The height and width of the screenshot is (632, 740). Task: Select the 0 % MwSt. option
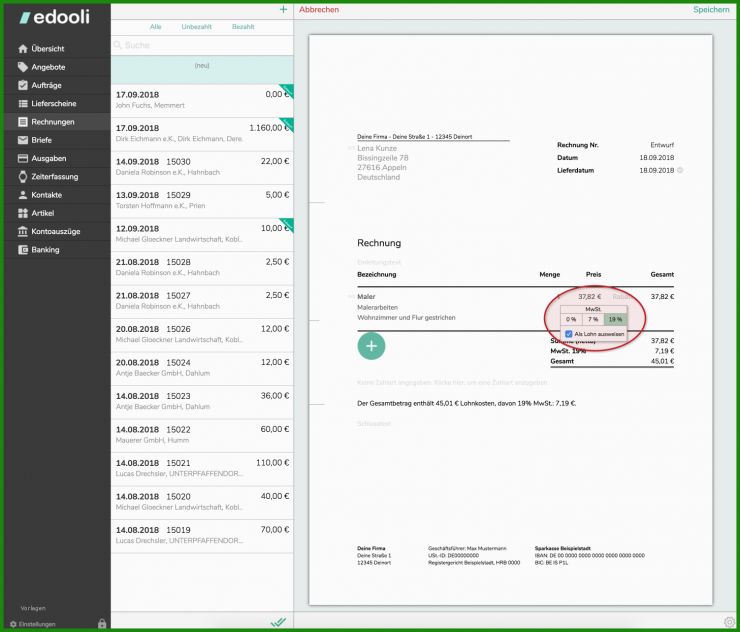pyautogui.click(x=571, y=320)
